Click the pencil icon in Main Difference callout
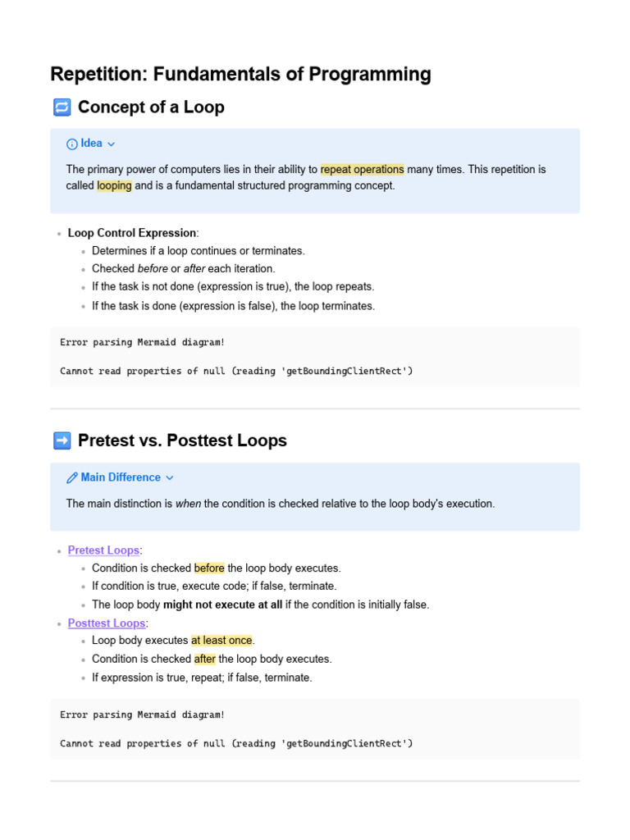 point(72,478)
